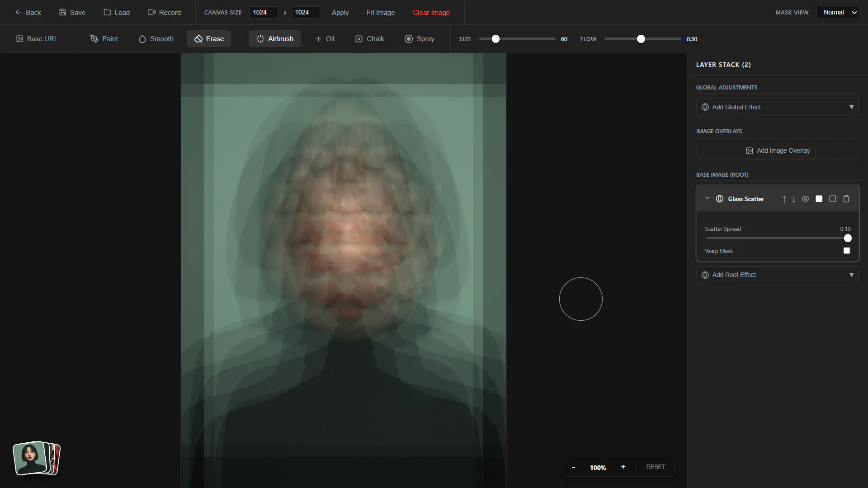This screenshot has width=868, height=488.
Task: Reset the zoom with RESET
Action: 656,467
